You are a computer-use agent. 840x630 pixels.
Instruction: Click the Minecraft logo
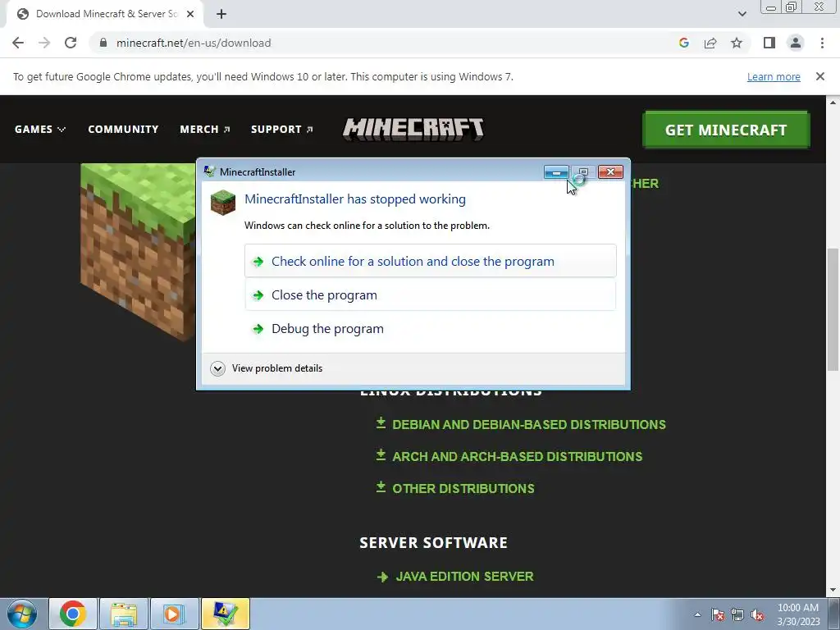click(413, 129)
